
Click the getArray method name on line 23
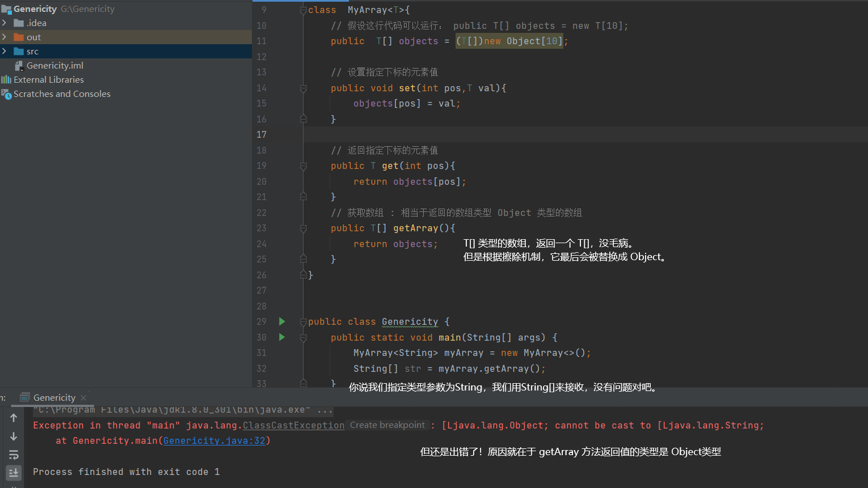[416, 228]
